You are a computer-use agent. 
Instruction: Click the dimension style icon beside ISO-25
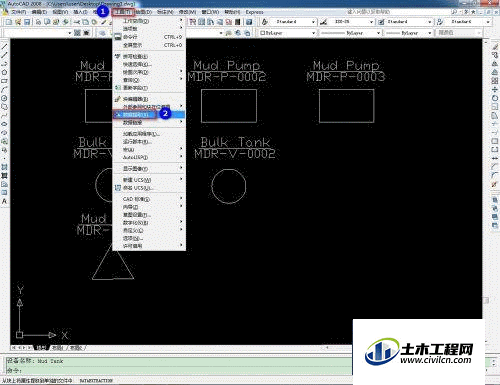pos(323,22)
